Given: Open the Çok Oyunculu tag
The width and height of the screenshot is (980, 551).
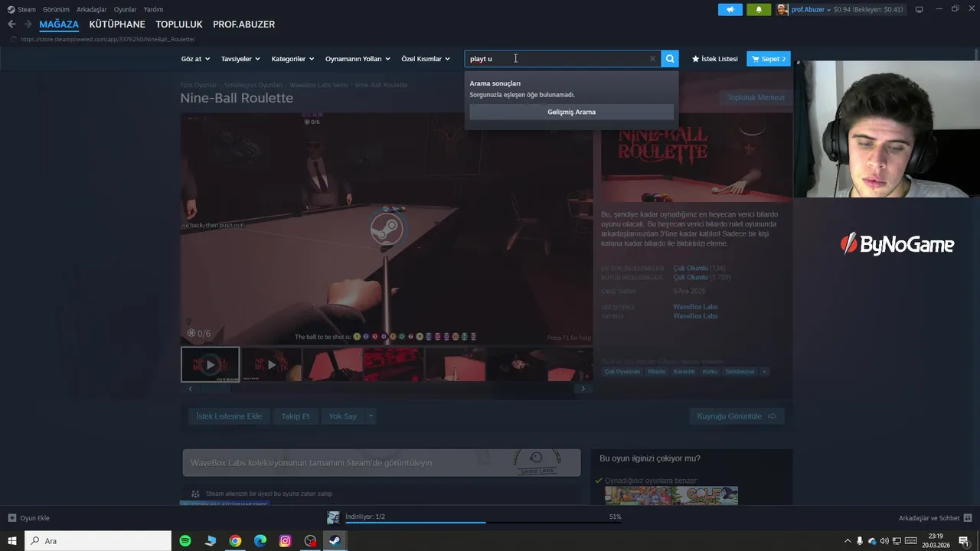Looking at the screenshot, I should [622, 372].
